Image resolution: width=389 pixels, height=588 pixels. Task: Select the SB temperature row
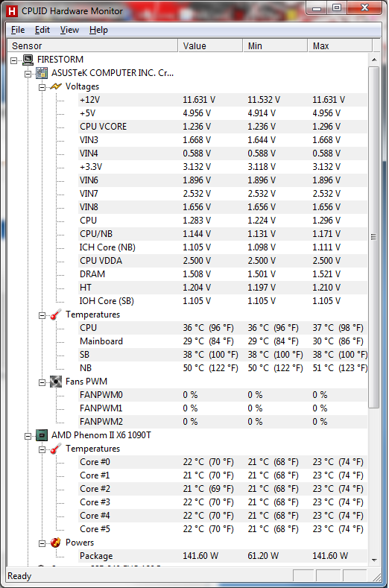click(223, 355)
